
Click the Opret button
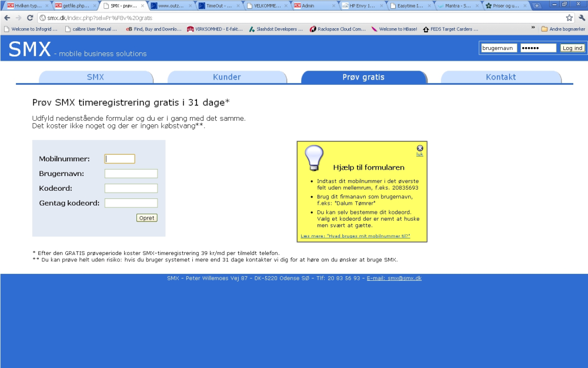pos(146,218)
